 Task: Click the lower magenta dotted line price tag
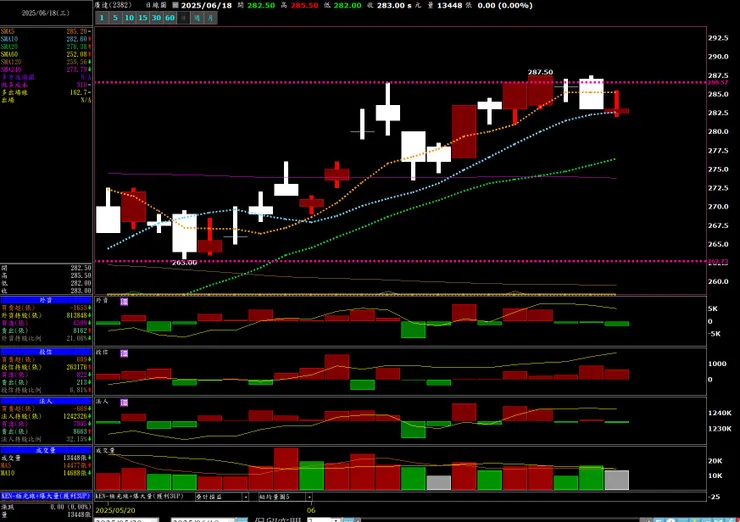[718, 261]
